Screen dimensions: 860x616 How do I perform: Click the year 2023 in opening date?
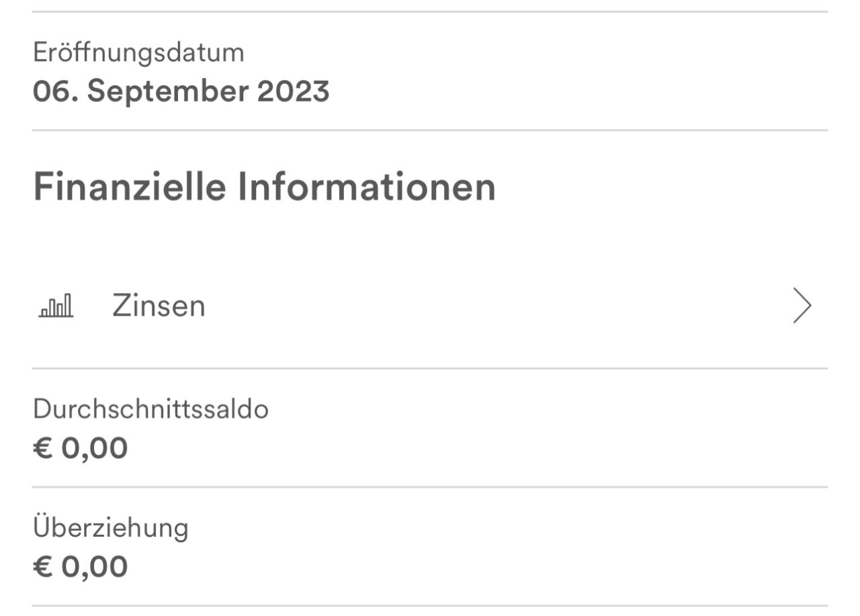(x=293, y=91)
